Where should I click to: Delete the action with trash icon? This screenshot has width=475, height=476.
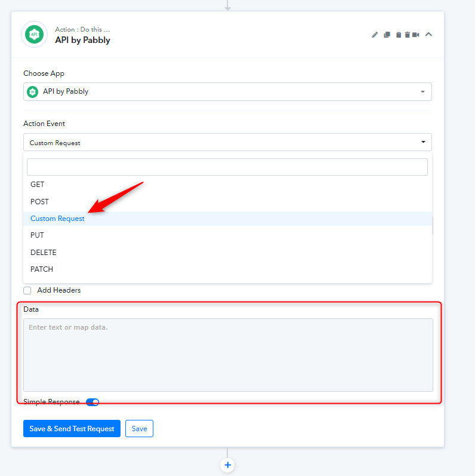click(x=407, y=35)
